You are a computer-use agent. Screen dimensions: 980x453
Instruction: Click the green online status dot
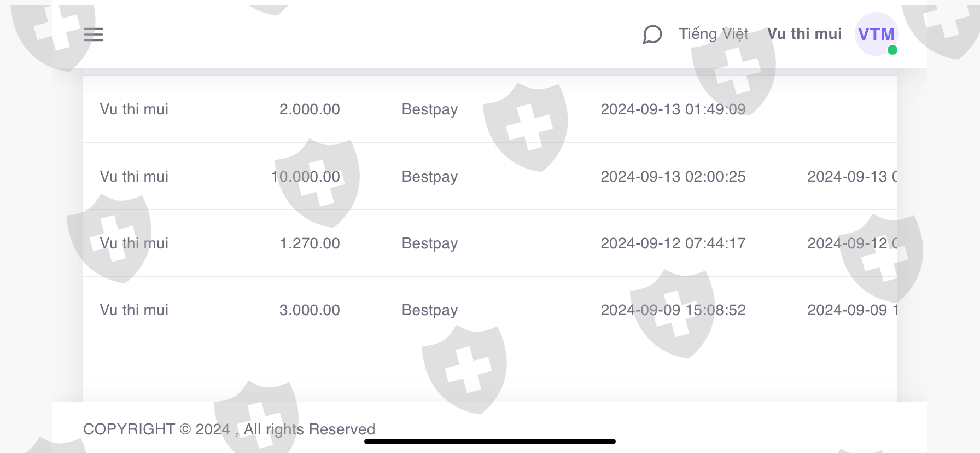(892, 50)
